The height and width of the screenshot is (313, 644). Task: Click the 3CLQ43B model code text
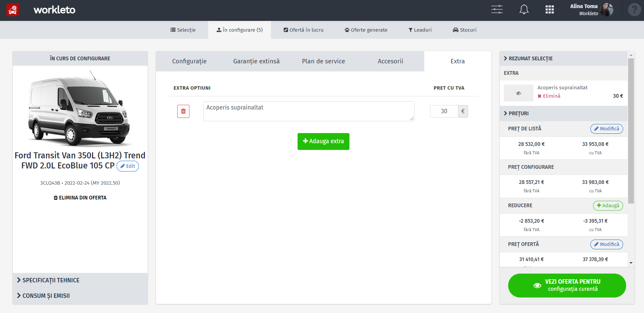click(50, 183)
